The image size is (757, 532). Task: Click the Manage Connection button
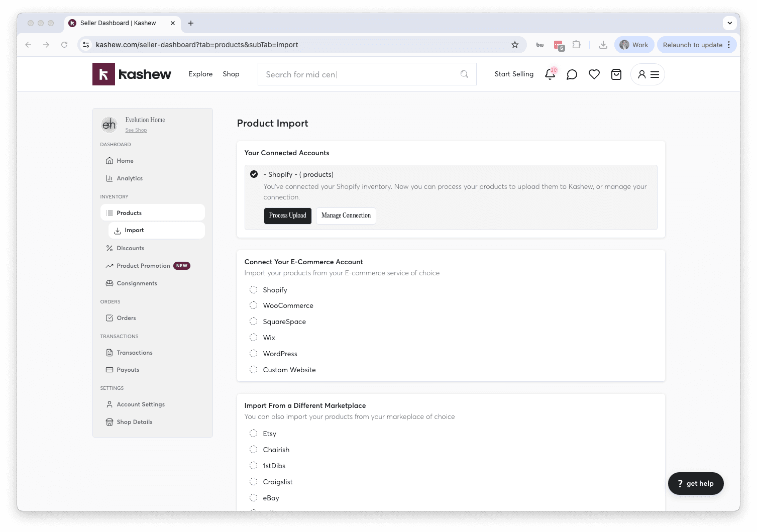[346, 216]
